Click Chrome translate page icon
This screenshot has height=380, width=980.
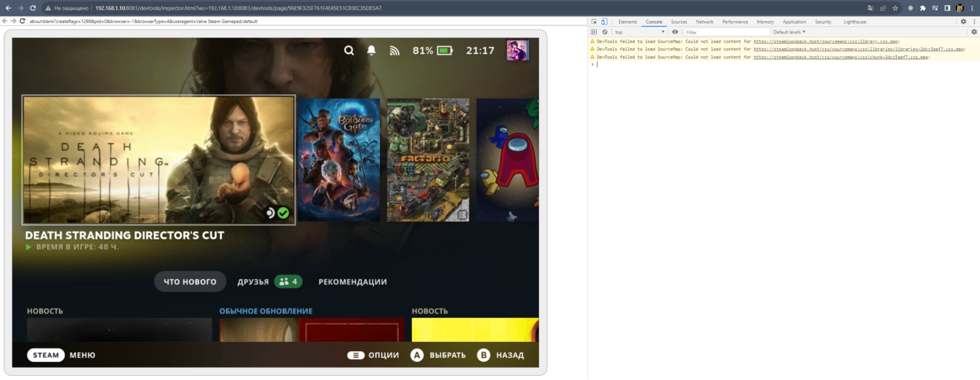coord(871,8)
